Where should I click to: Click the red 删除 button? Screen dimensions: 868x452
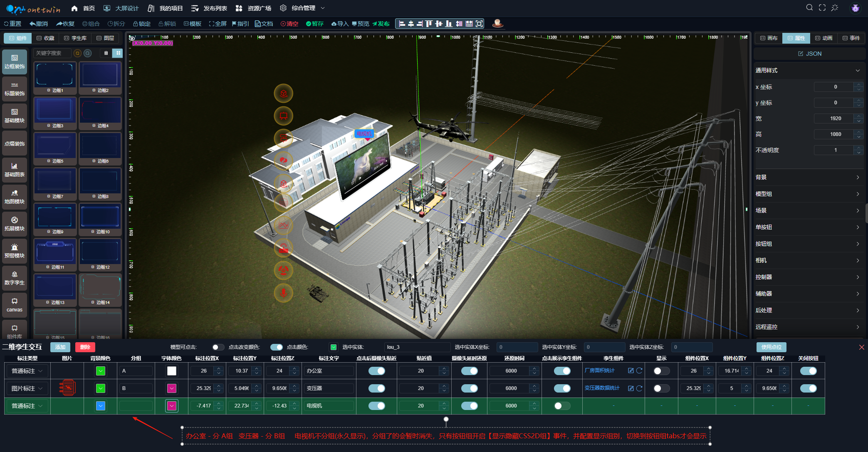(85, 347)
